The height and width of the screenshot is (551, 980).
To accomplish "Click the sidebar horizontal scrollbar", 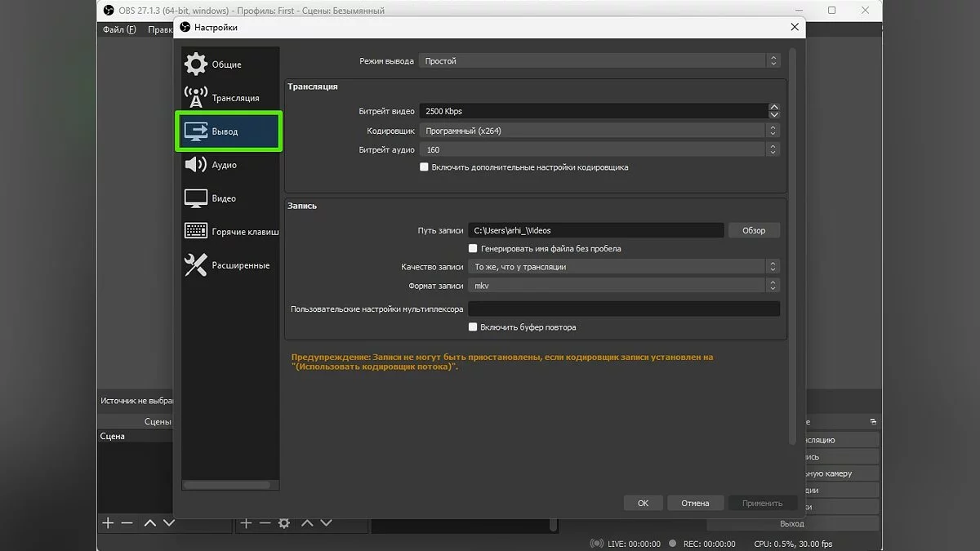I will (226, 485).
